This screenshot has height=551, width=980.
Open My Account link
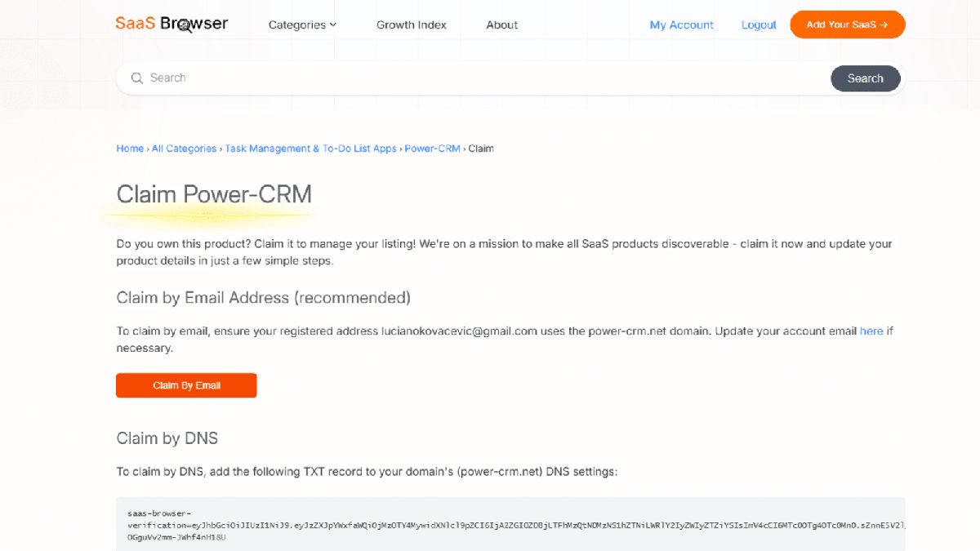pos(681,24)
